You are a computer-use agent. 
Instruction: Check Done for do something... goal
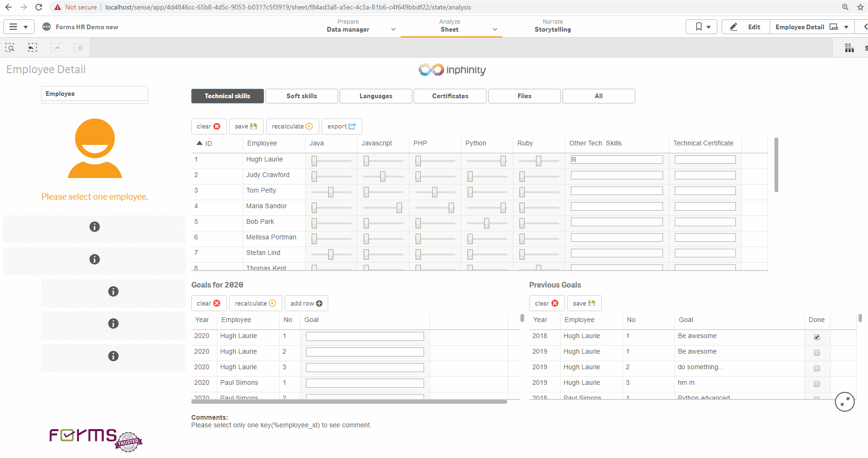(817, 368)
